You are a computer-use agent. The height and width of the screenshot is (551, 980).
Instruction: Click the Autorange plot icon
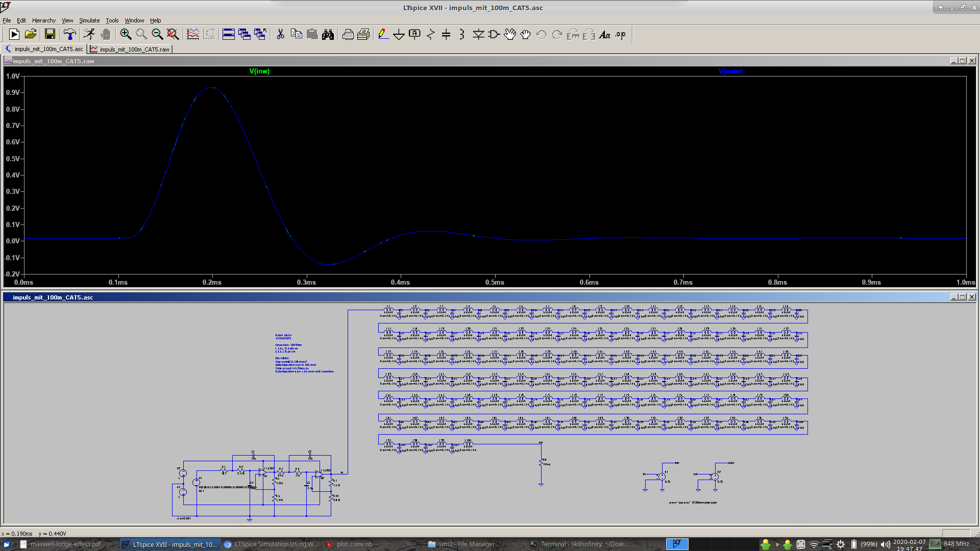pos(193,34)
